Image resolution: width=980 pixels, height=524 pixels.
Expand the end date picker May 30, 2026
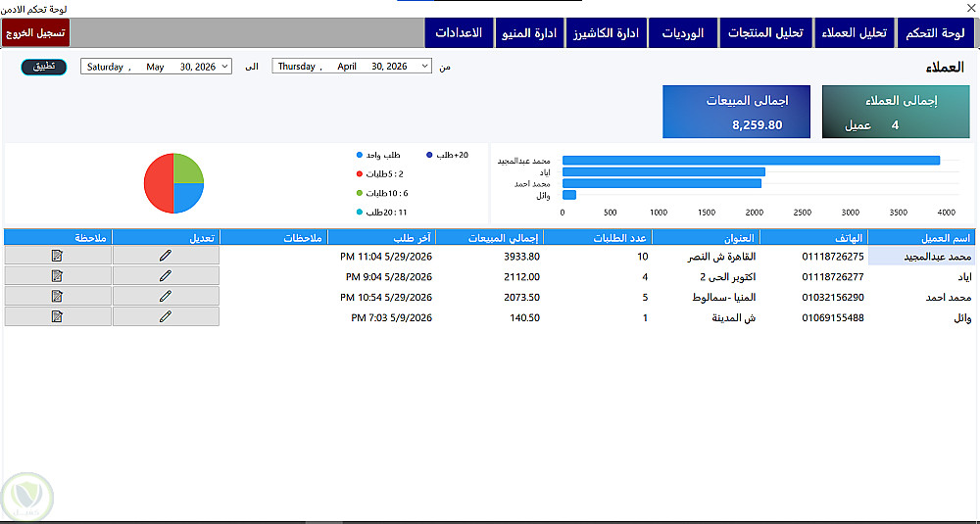(x=225, y=67)
